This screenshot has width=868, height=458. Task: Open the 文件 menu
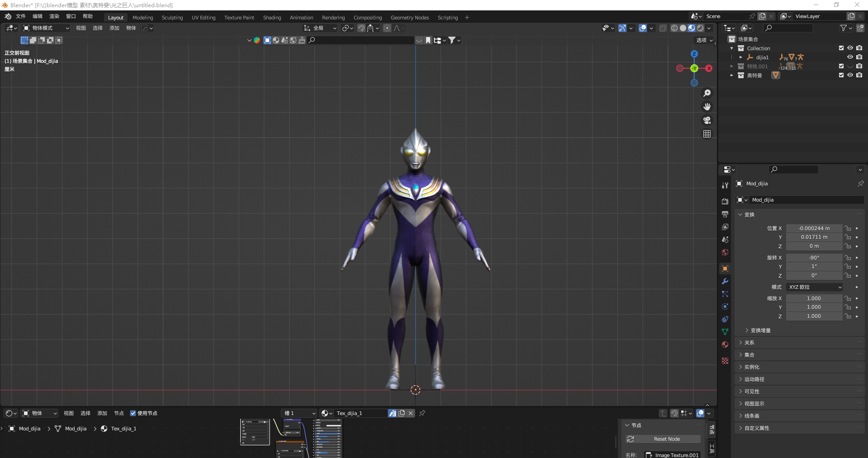(21, 16)
